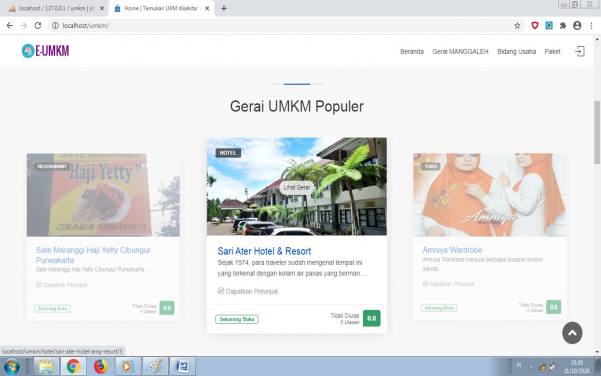This screenshot has width=601, height=376.
Task: Click the 0.0 rating on Amniya Wardrobe card
Action: click(553, 307)
